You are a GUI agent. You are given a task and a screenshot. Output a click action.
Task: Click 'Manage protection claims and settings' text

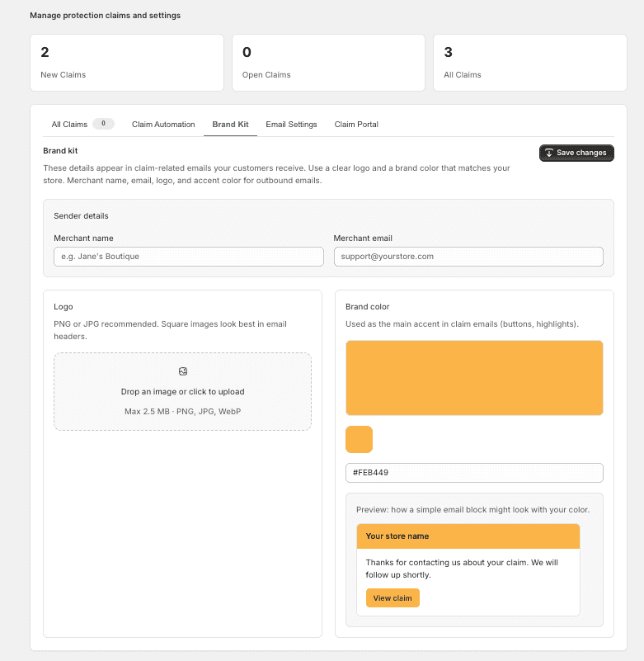click(106, 15)
